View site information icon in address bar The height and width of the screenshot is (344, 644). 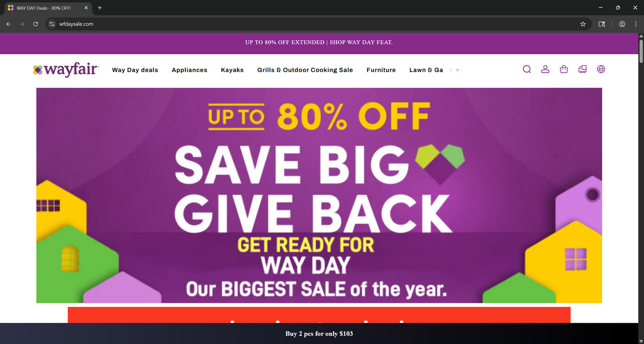51,24
